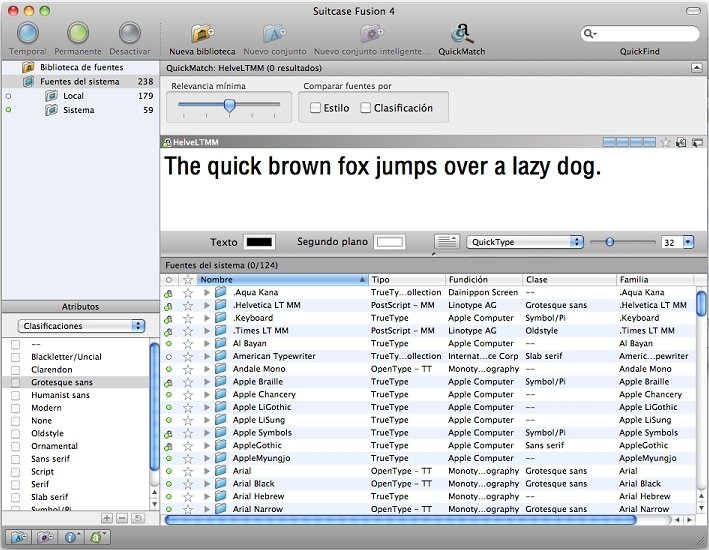This screenshot has height=550, width=709.
Task: Enable the Clasificación comparison checkbox
Action: click(x=365, y=108)
